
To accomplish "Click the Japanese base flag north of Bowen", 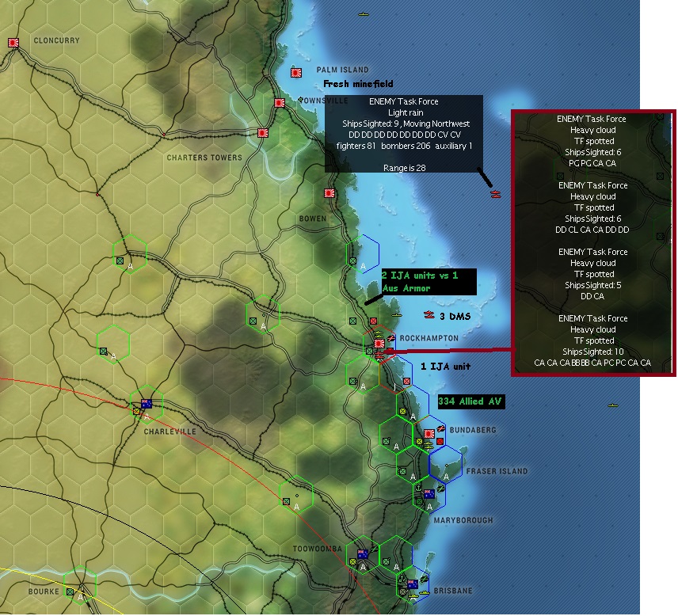I will pyautogui.click(x=329, y=193).
